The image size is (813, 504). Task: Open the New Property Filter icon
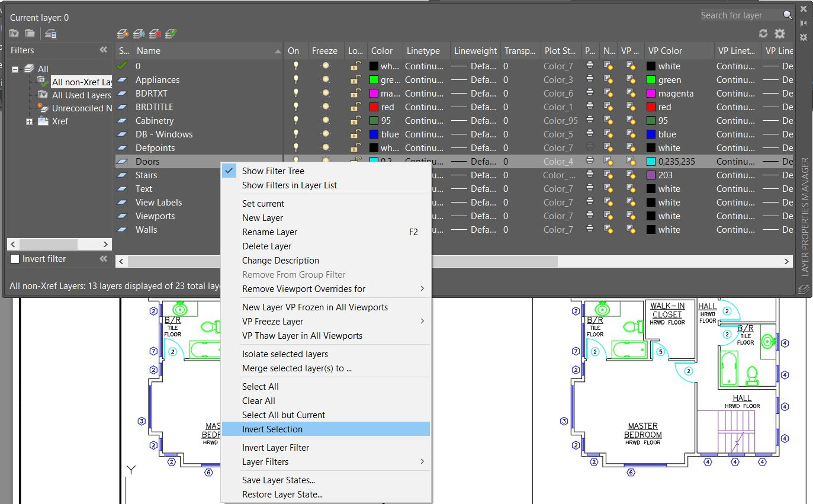14,34
